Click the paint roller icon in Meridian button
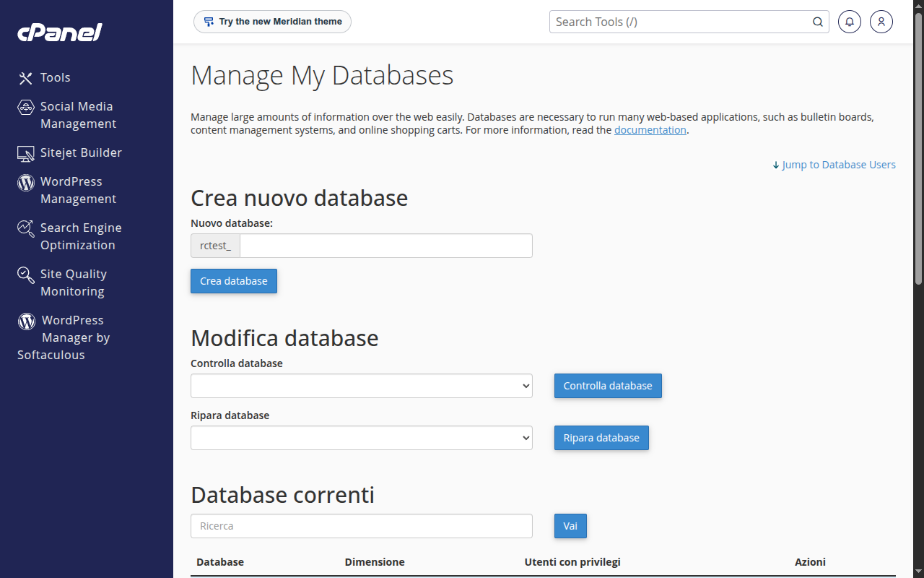 click(209, 22)
